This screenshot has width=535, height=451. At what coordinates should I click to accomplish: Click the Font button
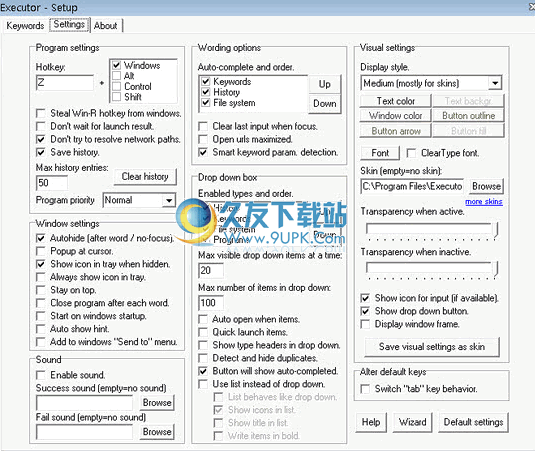(380, 153)
